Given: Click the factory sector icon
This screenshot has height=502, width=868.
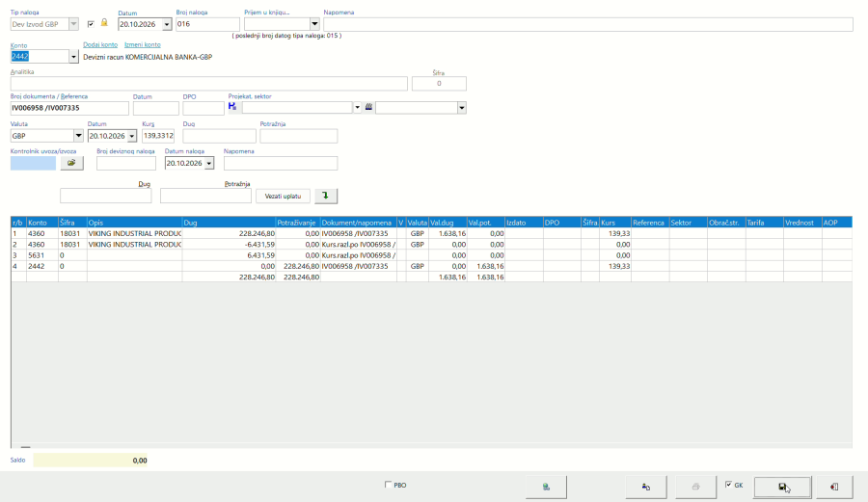Looking at the screenshot, I should click(x=368, y=107).
